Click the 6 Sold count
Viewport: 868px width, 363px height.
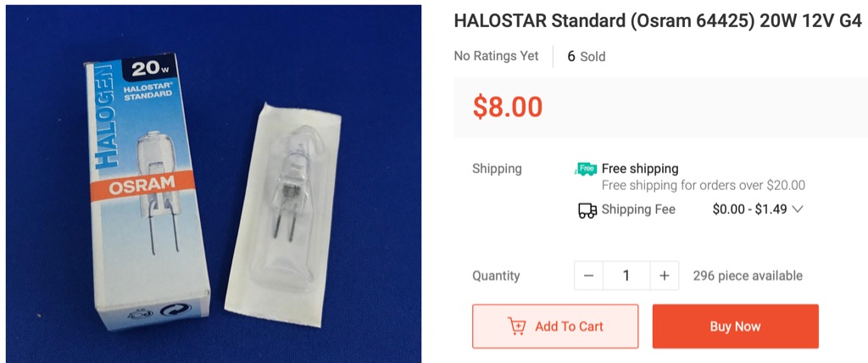587,57
